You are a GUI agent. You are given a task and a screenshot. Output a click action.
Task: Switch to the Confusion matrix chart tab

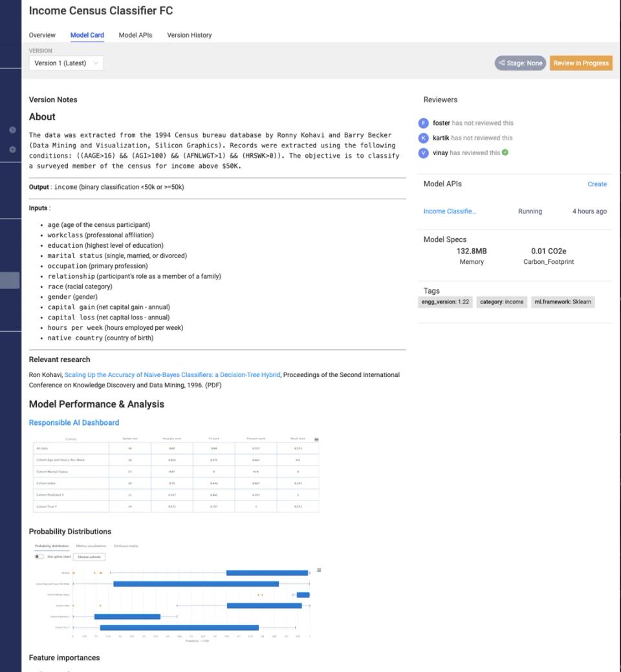(x=126, y=546)
